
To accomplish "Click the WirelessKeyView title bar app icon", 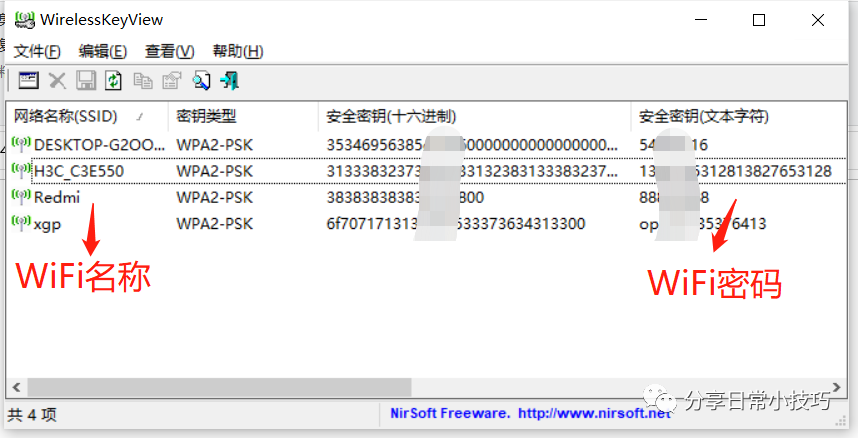I will (24, 20).
